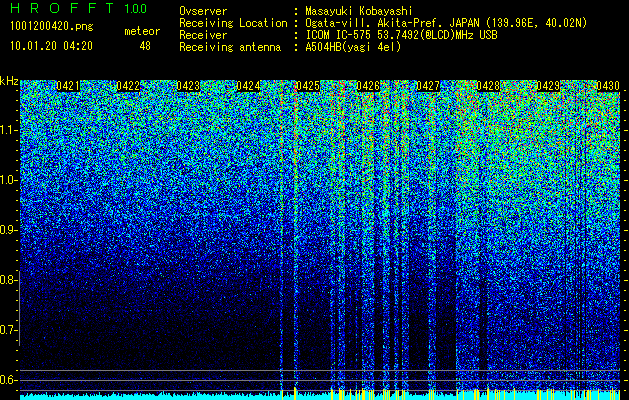Click the Ovserver field label
Image resolution: width=629 pixels, height=400 pixels.
point(203,11)
